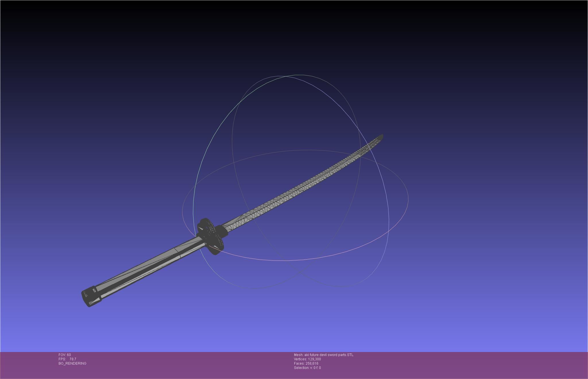Click the sword's circular guard in viewport

210,236
